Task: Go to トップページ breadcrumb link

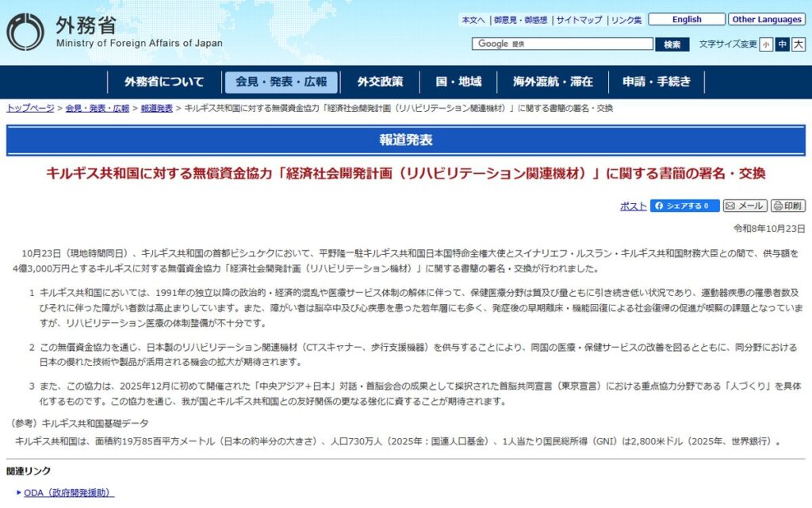Action: point(30,108)
